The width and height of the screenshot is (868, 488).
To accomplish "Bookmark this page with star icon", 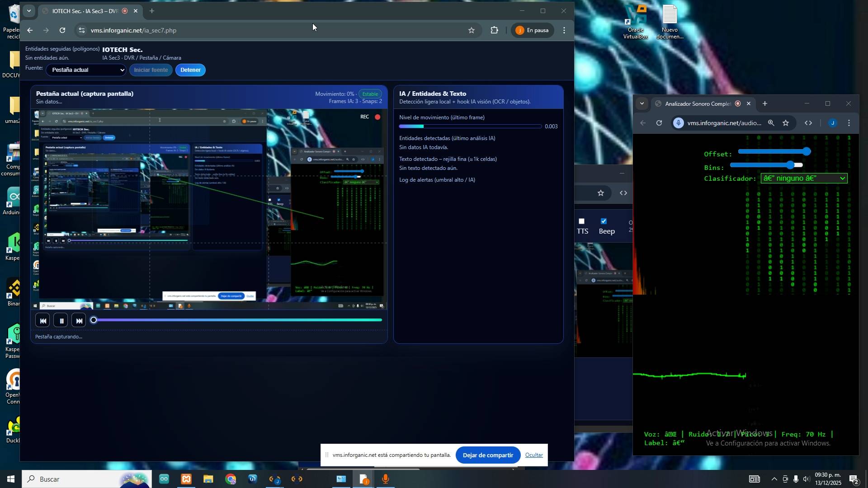I will click(x=472, y=30).
